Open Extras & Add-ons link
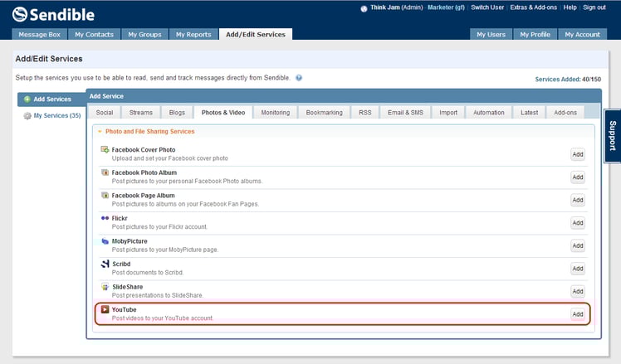 pos(534,7)
